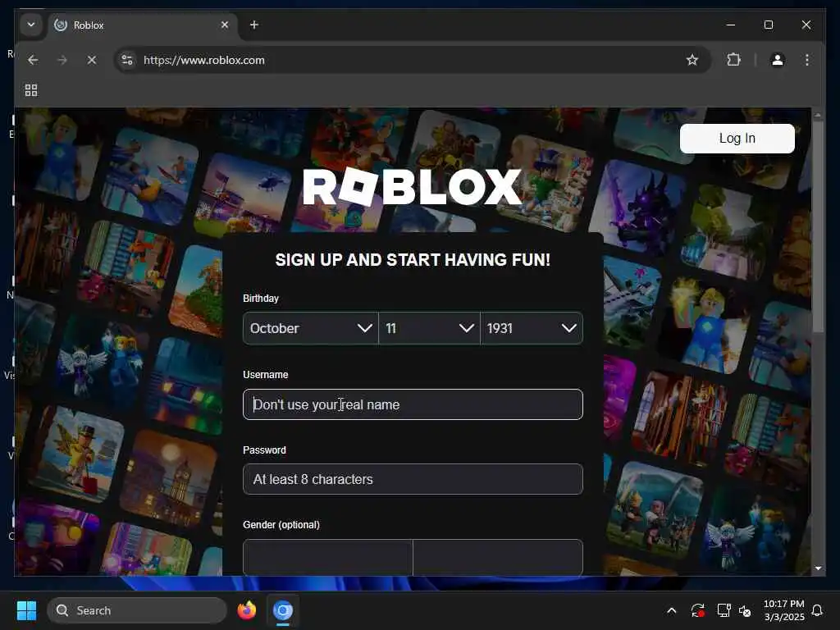The height and width of the screenshot is (630, 840).
Task: Open the birthday day dropdown showing 11
Action: coord(429,328)
